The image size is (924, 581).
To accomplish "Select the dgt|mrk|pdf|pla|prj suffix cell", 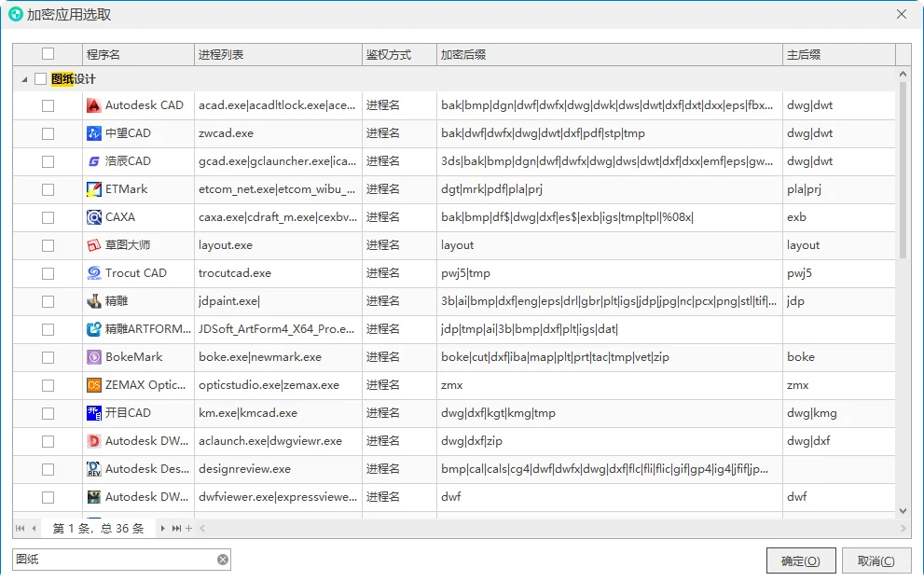I will point(610,189).
